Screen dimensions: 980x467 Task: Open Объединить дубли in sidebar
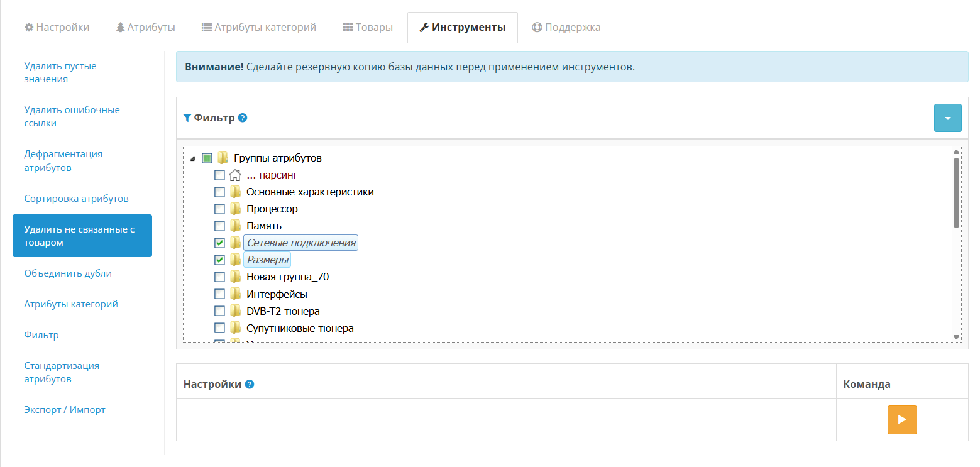[x=68, y=273]
